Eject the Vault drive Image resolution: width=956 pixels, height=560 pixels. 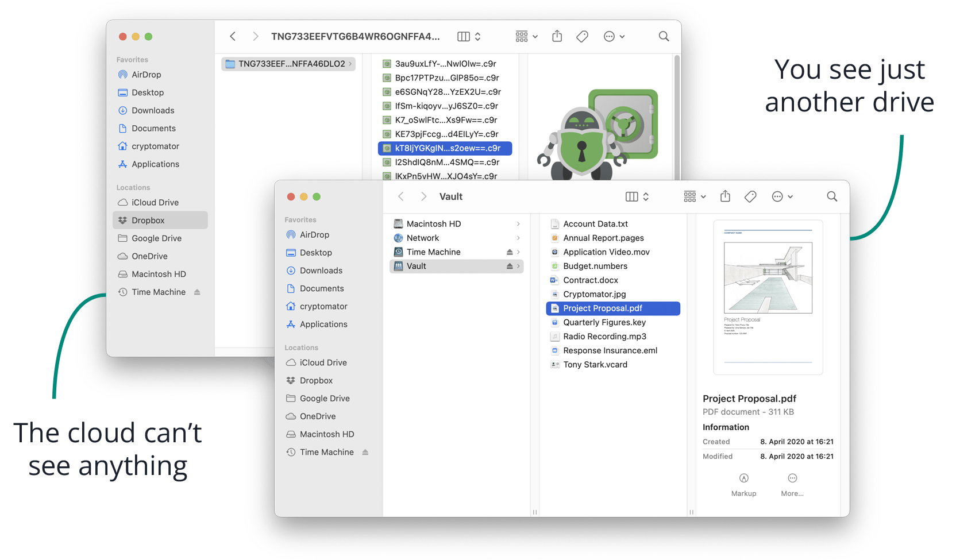pos(509,266)
